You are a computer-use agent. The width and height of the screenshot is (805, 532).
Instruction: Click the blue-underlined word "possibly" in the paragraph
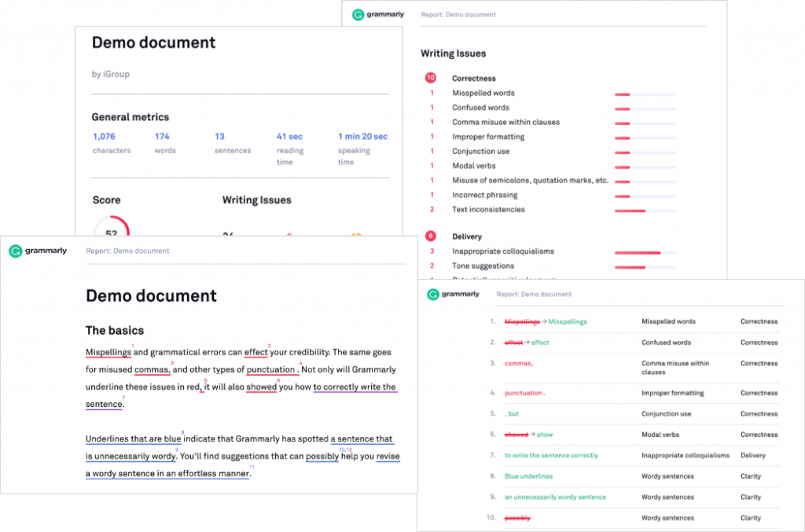point(322,457)
